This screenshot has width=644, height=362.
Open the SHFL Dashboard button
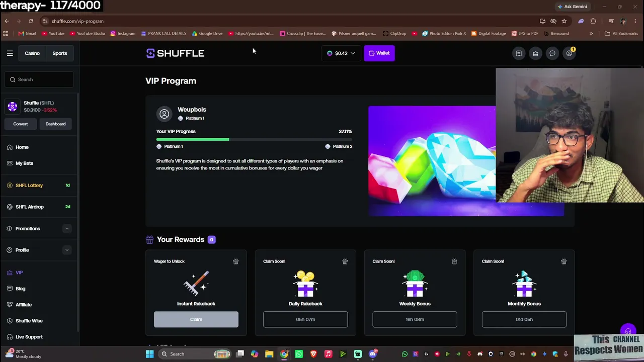[x=55, y=124]
